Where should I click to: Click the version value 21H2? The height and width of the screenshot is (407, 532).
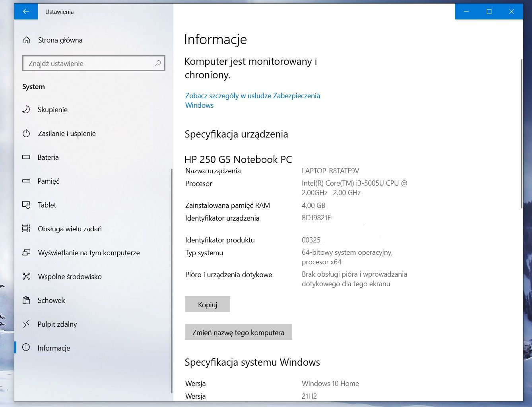click(309, 396)
